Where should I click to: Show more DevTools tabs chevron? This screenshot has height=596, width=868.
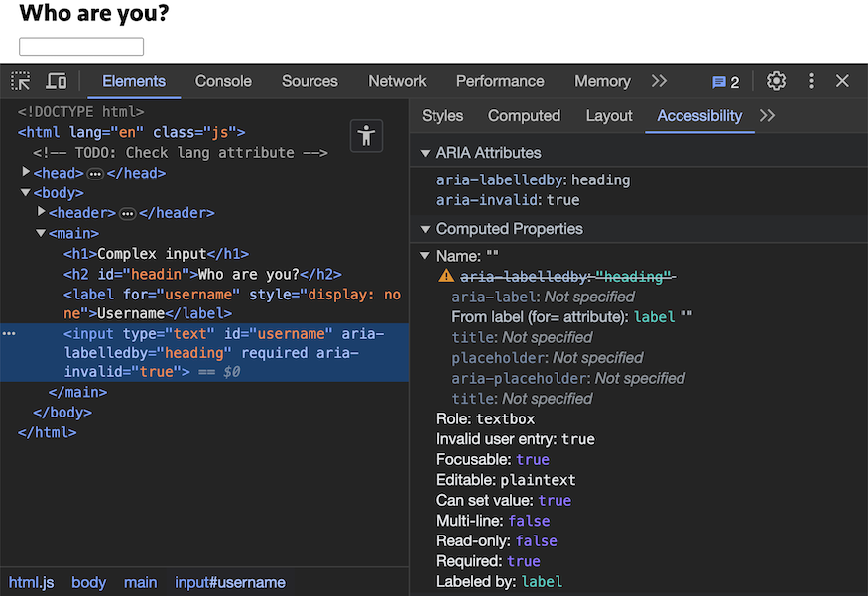[x=659, y=81]
